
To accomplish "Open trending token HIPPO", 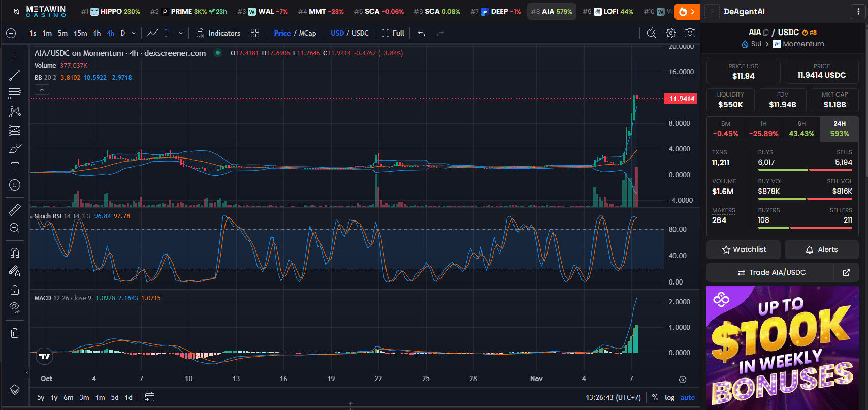I will click(x=111, y=11).
